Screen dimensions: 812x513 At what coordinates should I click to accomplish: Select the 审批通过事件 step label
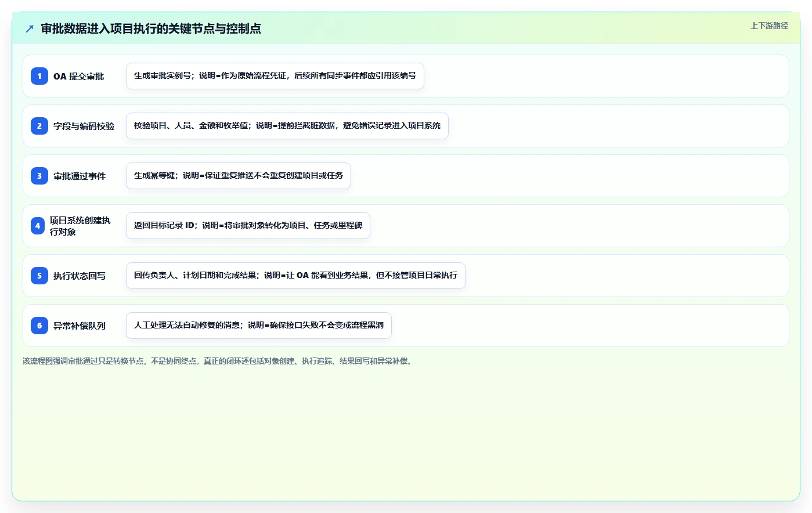(80, 176)
